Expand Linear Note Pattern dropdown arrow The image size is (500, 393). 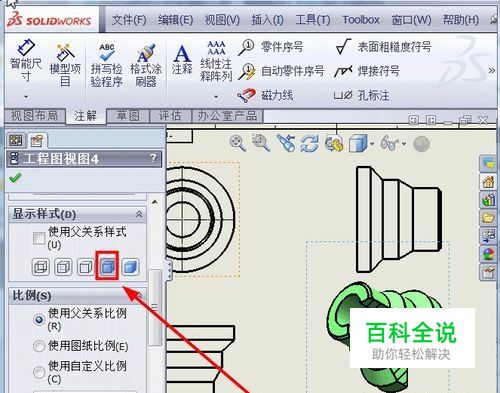pos(216,97)
